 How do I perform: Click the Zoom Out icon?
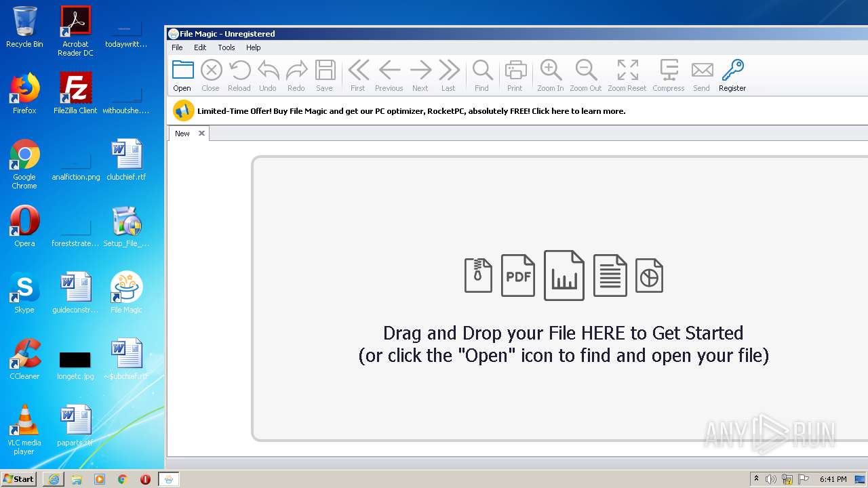[586, 70]
